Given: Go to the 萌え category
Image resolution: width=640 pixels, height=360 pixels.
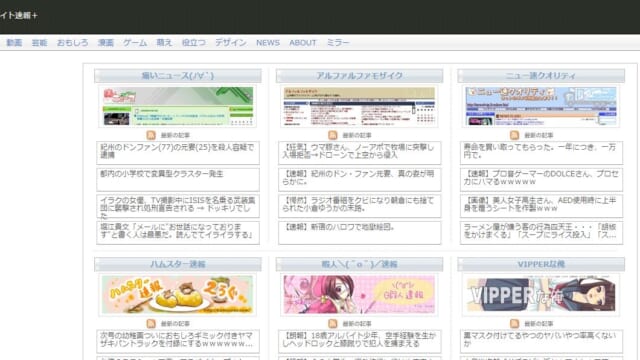Looking at the screenshot, I should pos(164,42).
